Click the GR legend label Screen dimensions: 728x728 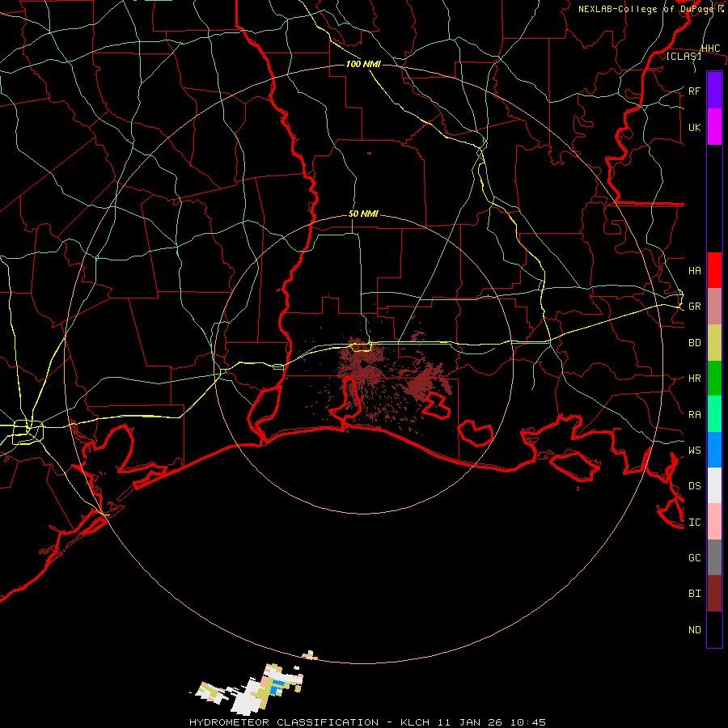694,307
